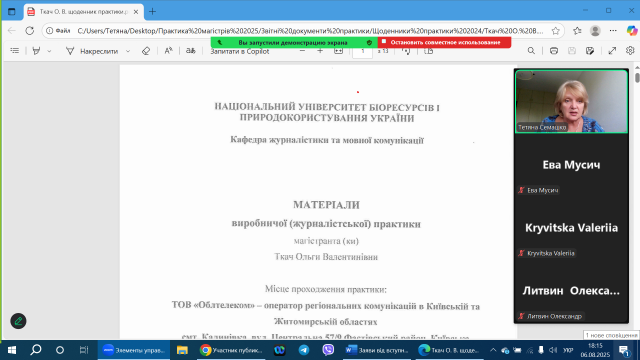Select the Ткач О. В. щоденник практики tab

[83, 12]
